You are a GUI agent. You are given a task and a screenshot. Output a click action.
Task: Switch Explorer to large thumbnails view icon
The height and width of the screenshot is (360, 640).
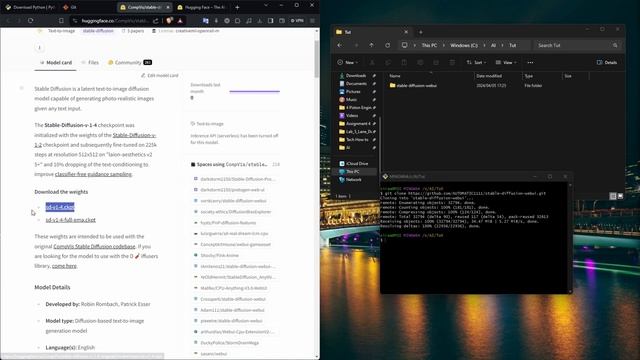[x=620, y=196]
